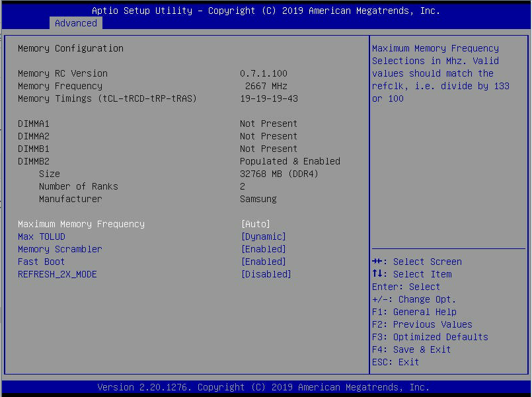
Task: Click the F1: General Help hint
Action: (414, 312)
